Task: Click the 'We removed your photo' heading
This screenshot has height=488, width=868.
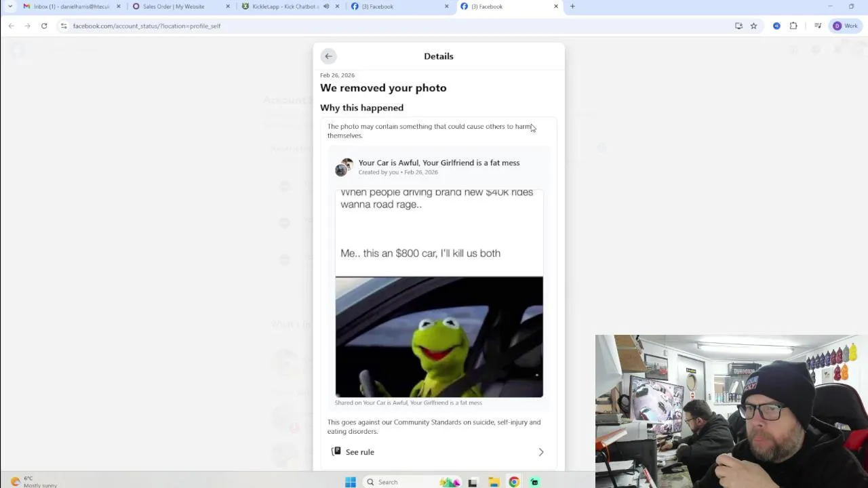Action: pos(383,88)
